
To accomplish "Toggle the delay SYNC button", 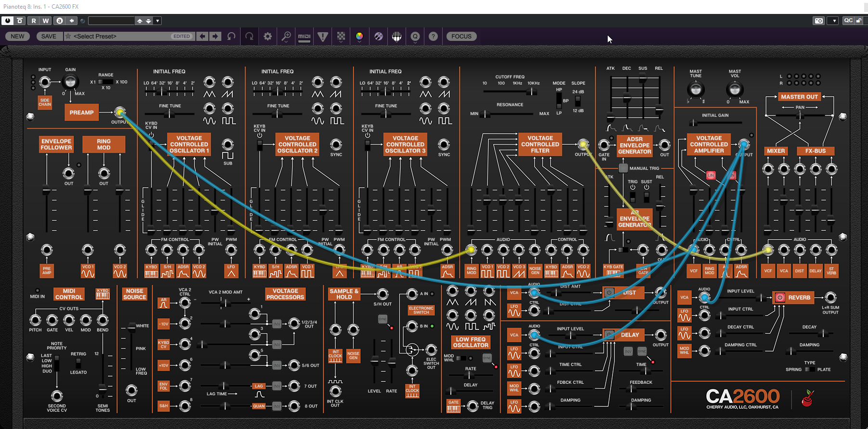I will 642,352.
